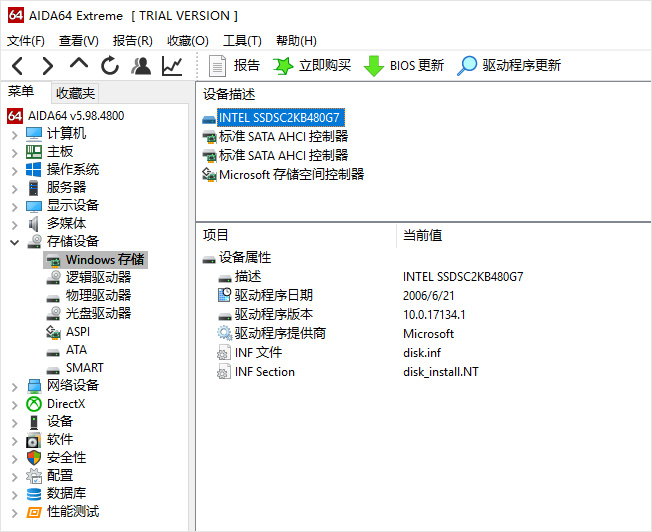Select the 显示设备 display icon
The height and width of the screenshot is (532, 652).
pyautogui.click(x=34, y=206)
